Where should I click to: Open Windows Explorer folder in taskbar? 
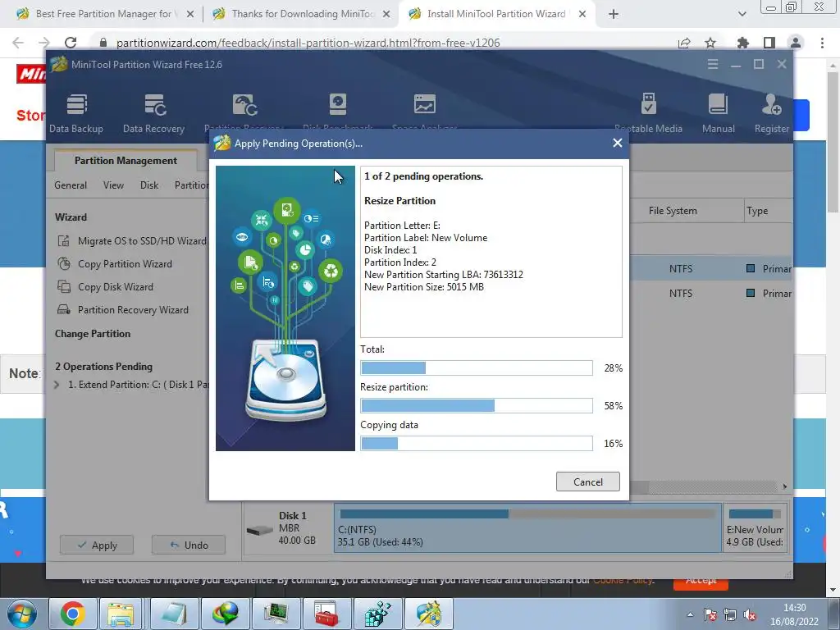[x=121, y=614]
